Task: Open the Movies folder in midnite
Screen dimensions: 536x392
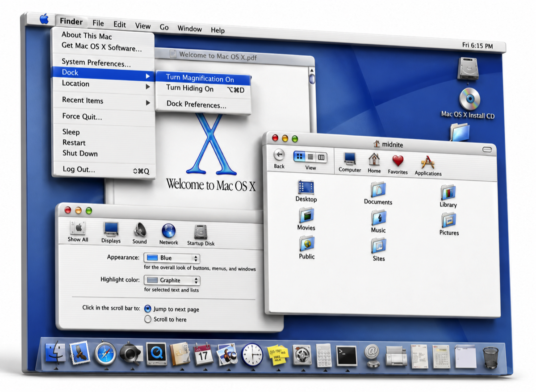Action: point(306,219)
